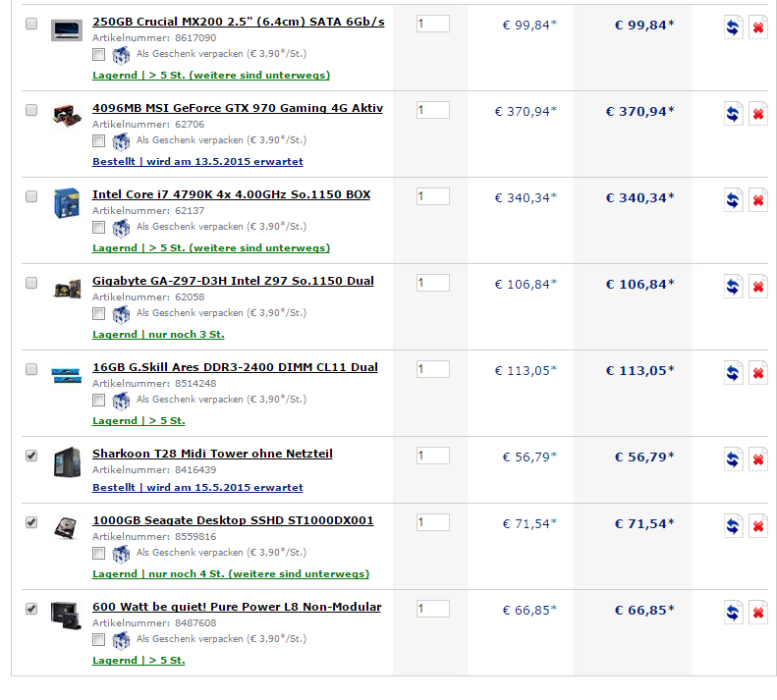Delete Seagate Desktop SSHD from cart
777x700 pixels.
pyautogui.click(x=758, y=526)
